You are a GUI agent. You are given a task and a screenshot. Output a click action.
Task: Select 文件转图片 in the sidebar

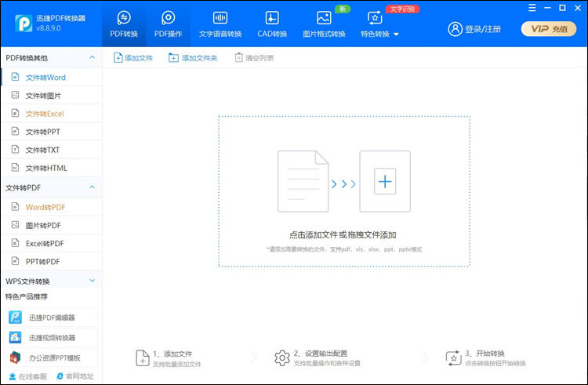point(52,95)
